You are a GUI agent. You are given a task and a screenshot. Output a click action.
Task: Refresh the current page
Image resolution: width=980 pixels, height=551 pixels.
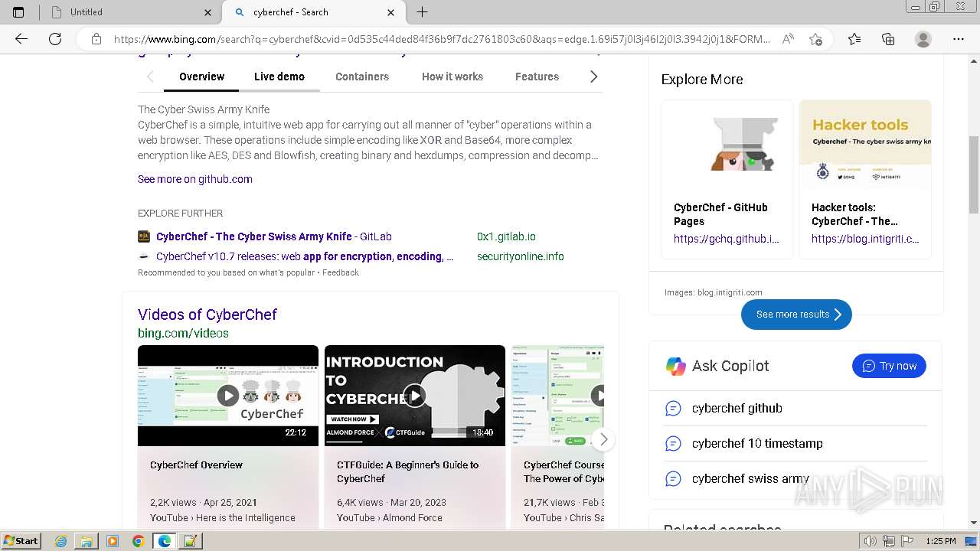tap(55, 39)
